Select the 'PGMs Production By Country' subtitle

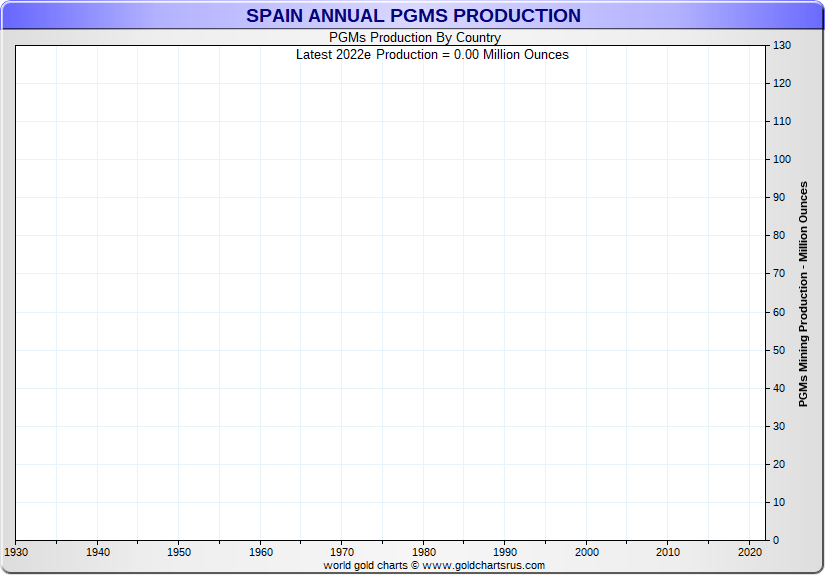[415, 38]
